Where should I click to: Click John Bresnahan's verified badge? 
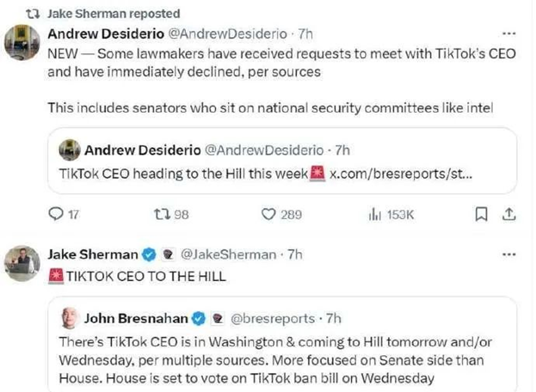tap(198, 319)
